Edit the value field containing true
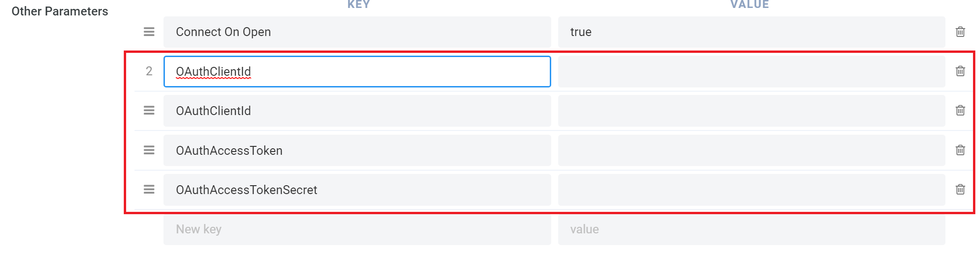 751,32
